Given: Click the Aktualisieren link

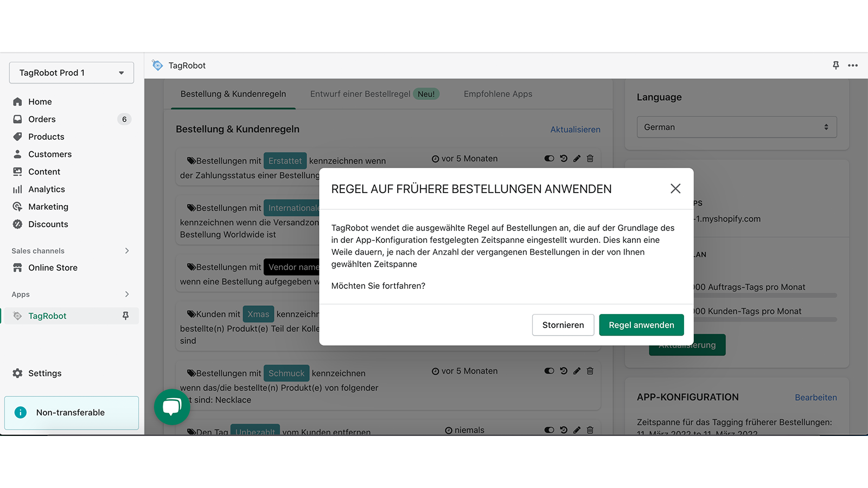Looking at the screenshot, I should tap(575, 130).
